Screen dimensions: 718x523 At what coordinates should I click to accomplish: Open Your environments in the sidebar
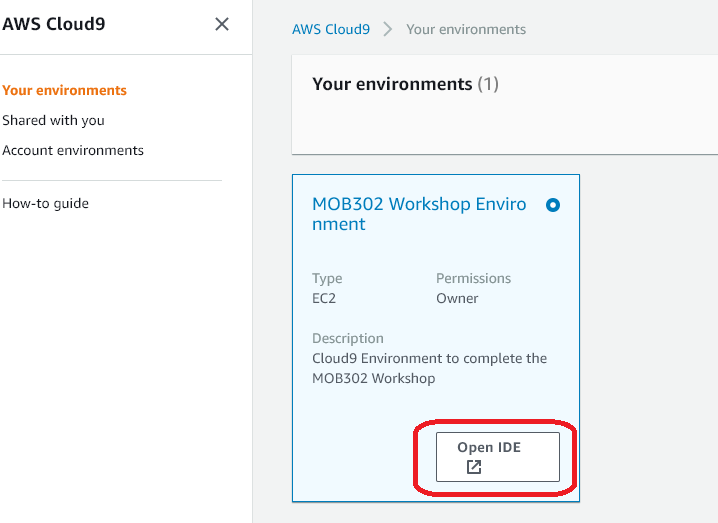click(65, 90)
